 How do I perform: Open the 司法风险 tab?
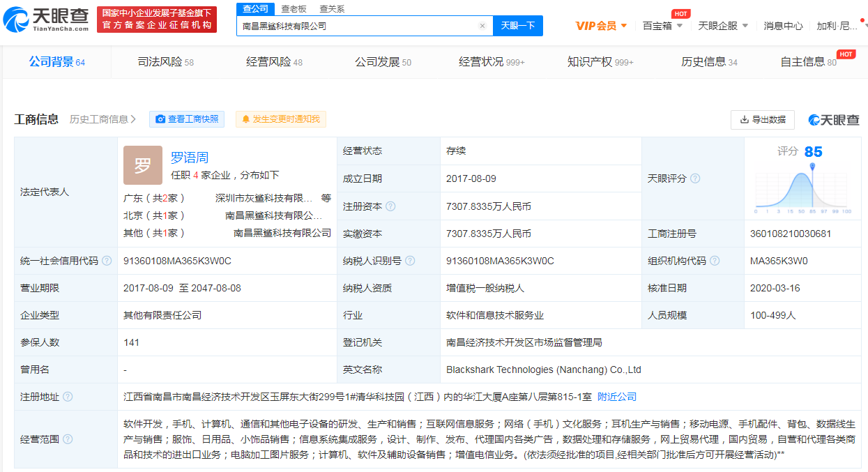pos(166,62)
